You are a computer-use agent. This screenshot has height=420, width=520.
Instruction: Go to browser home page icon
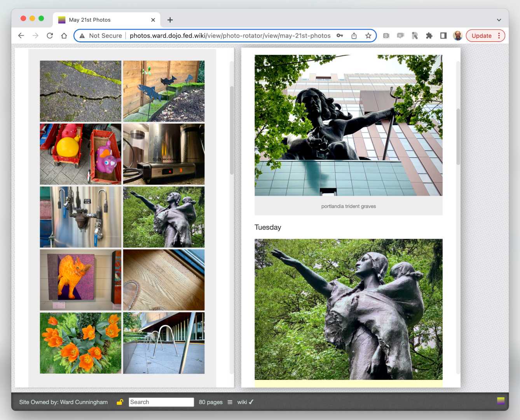[64, 36]
